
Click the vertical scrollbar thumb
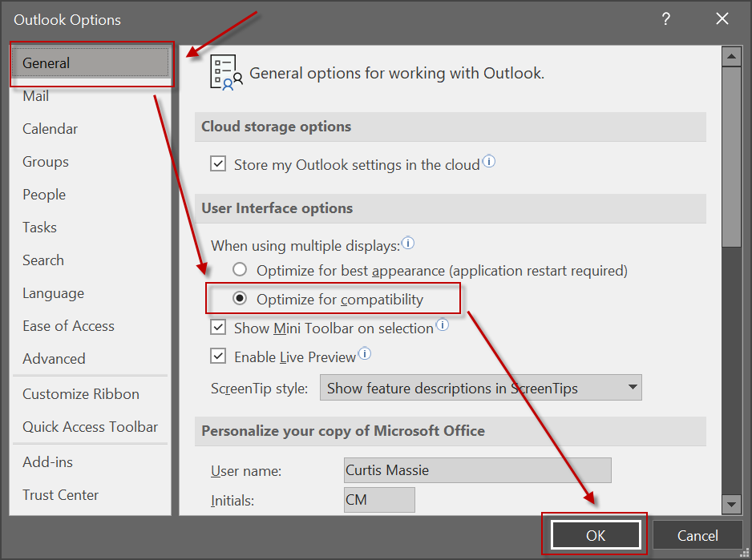(x=731, y=157)
